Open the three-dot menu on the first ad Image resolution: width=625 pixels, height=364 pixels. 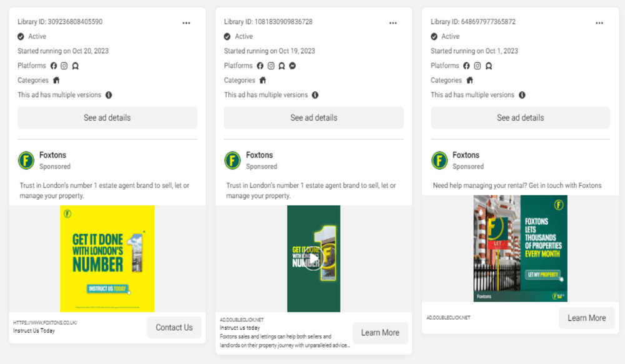(x=186, y=22)
